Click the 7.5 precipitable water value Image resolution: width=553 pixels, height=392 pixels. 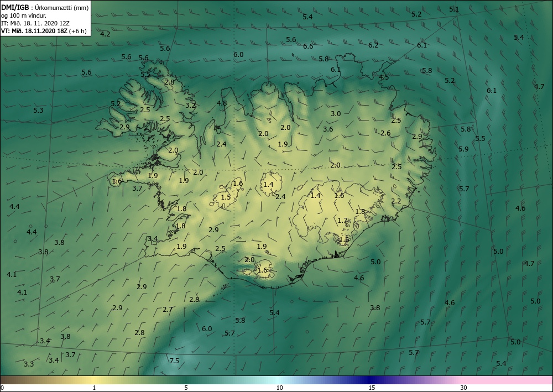pos(174,360)
